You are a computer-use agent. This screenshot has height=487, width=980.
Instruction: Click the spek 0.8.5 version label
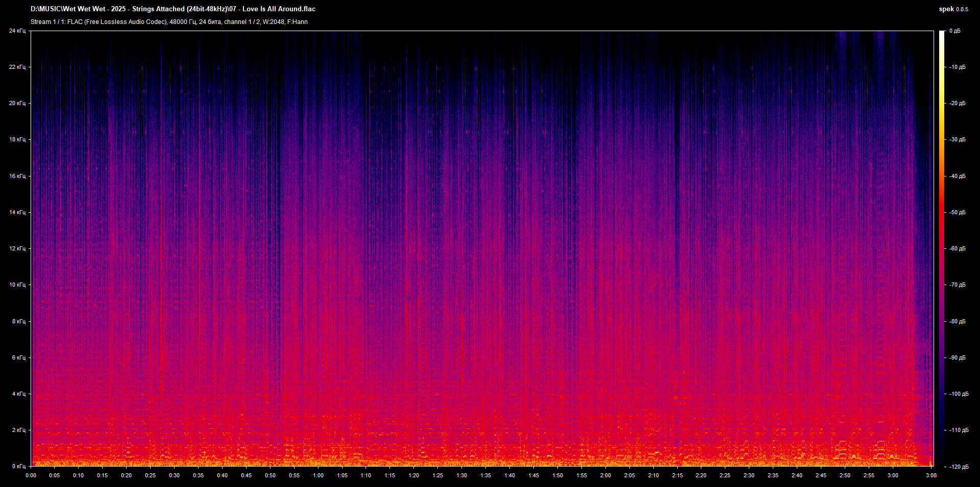953,9
